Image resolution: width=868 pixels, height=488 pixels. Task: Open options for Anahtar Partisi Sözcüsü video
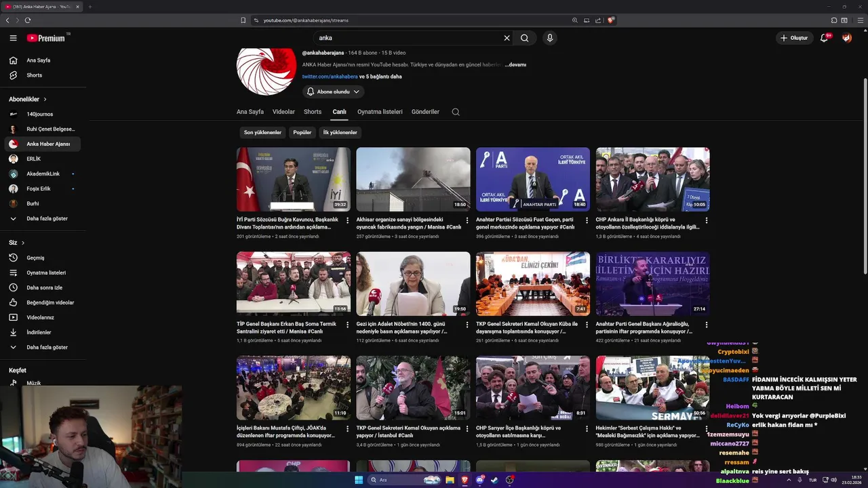[x=587, y=220]
